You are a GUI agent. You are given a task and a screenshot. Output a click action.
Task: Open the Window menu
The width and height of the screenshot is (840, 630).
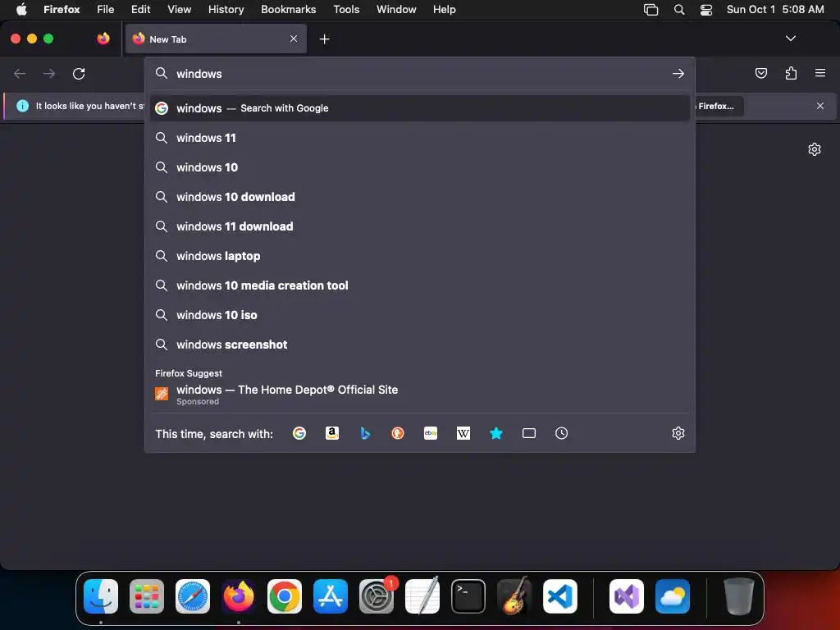(396, 9)
